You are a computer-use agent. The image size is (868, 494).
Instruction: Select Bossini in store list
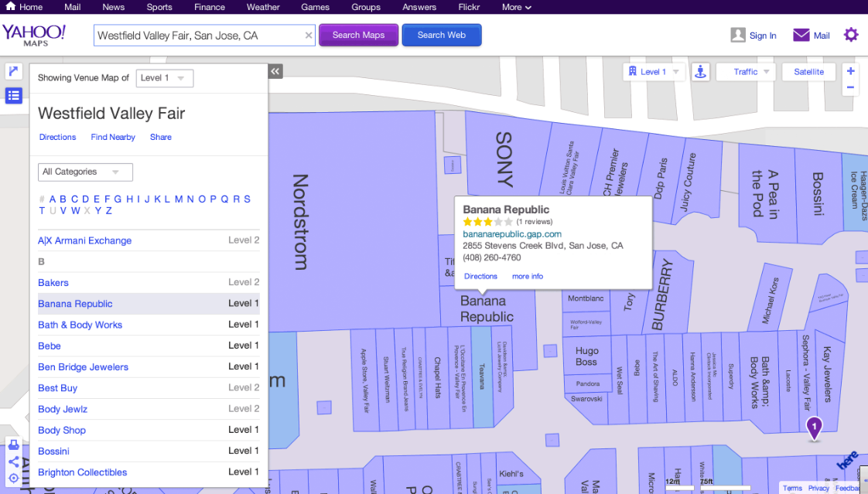point(53,451)
